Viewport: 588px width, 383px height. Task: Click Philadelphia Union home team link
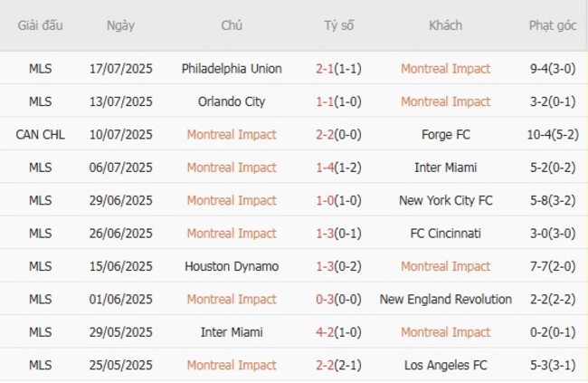point(232,69)
